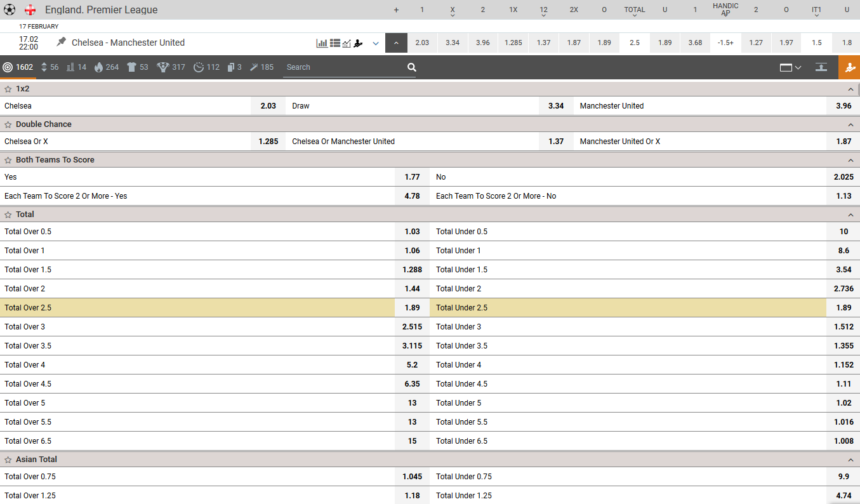Select highlighted Total Over 2.5 odds

pos(412,308)
